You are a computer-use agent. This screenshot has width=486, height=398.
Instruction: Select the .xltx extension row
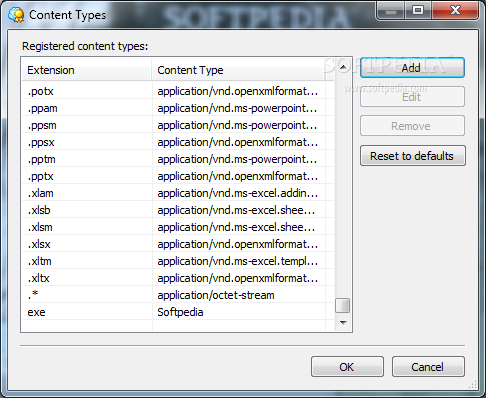click(x=178, y=278)
